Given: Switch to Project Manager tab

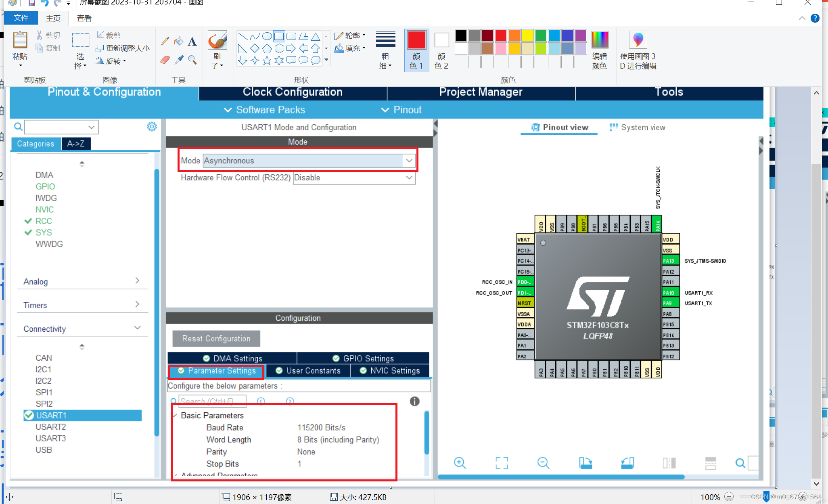Looking at the screenshot, I should click(x=481, y=92).
